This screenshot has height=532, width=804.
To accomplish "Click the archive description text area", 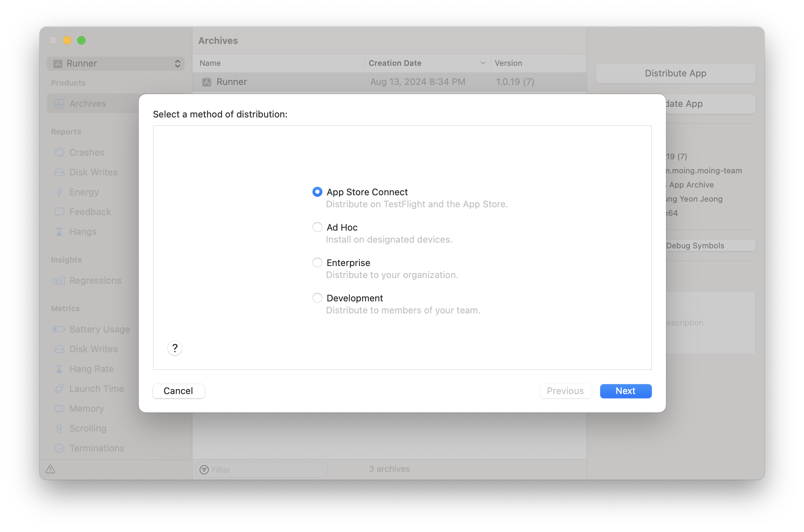I will point(711,323).
